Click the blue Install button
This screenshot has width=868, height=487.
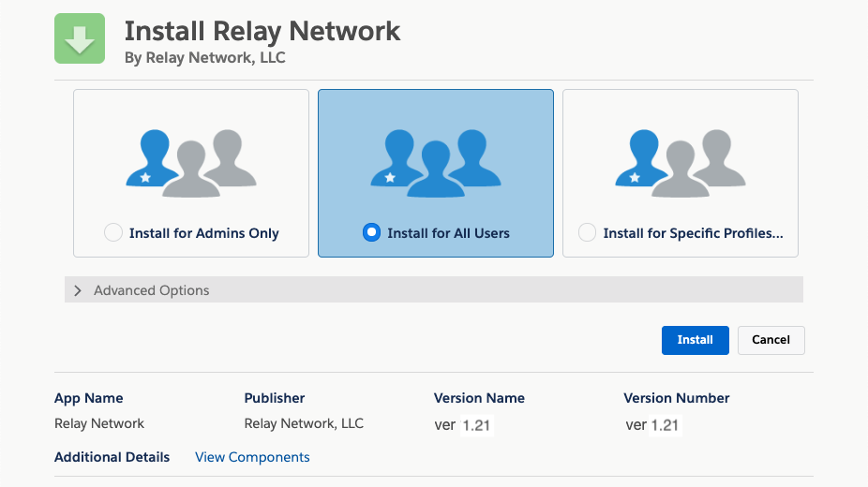point(696,340)
